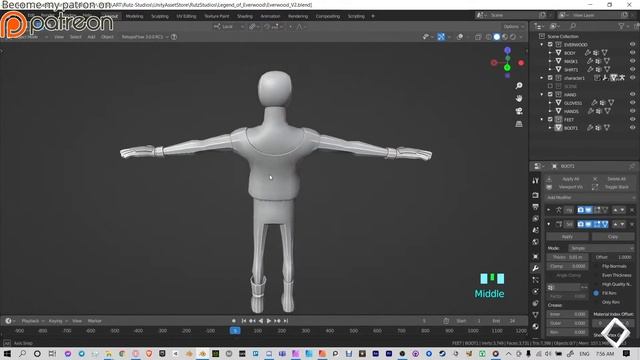Toggle the Fill Rim checkbox

[x=596, y=293]
